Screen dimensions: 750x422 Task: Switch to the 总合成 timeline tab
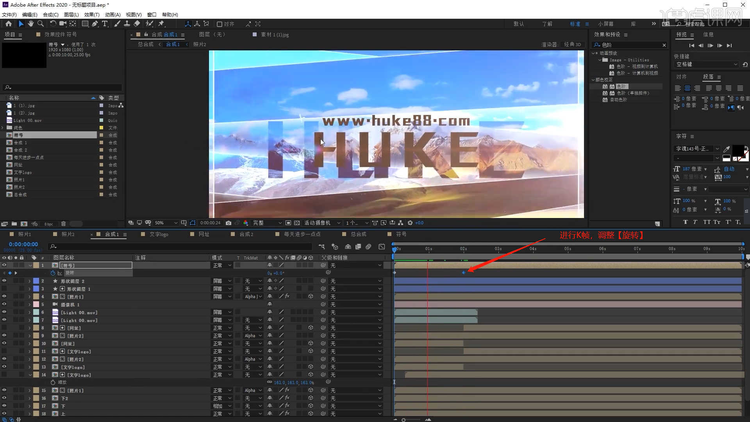(358, 234)
